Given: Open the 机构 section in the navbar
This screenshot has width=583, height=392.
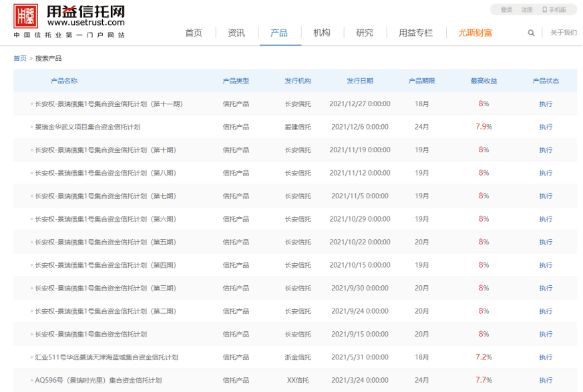Looking at the screenshot, I should 322,32.
